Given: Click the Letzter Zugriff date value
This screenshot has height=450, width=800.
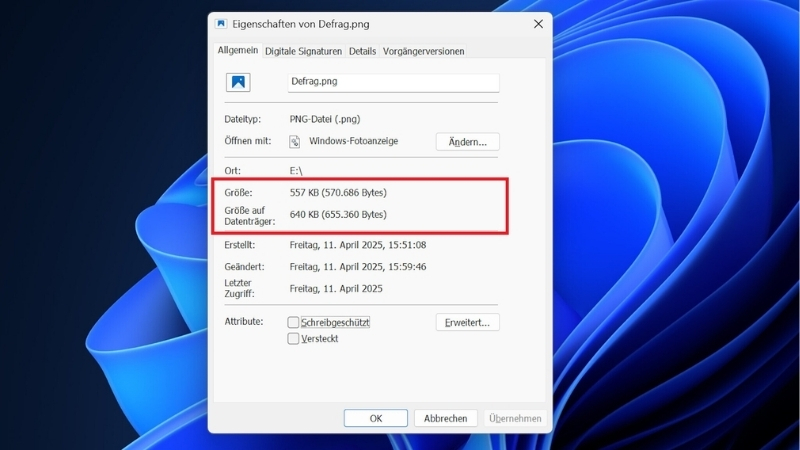Looking at the screenshot, I should click(336, 289).
